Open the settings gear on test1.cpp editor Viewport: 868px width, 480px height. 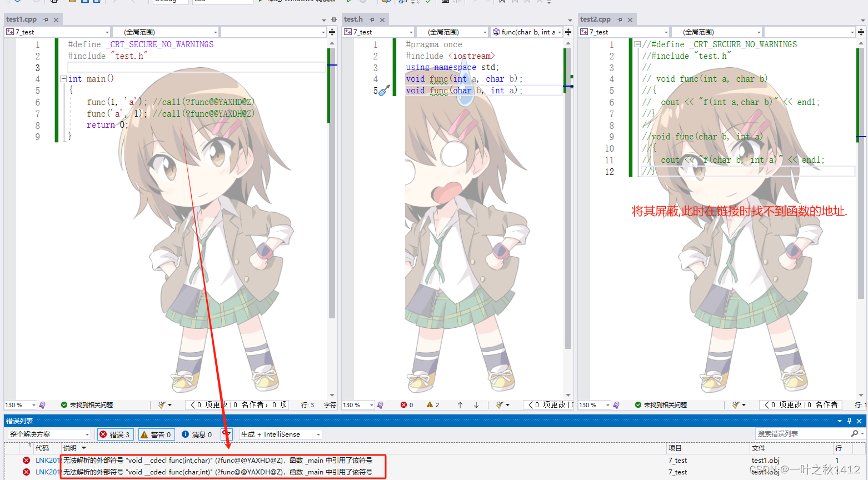pyautogui.click(x=333, y=19)
